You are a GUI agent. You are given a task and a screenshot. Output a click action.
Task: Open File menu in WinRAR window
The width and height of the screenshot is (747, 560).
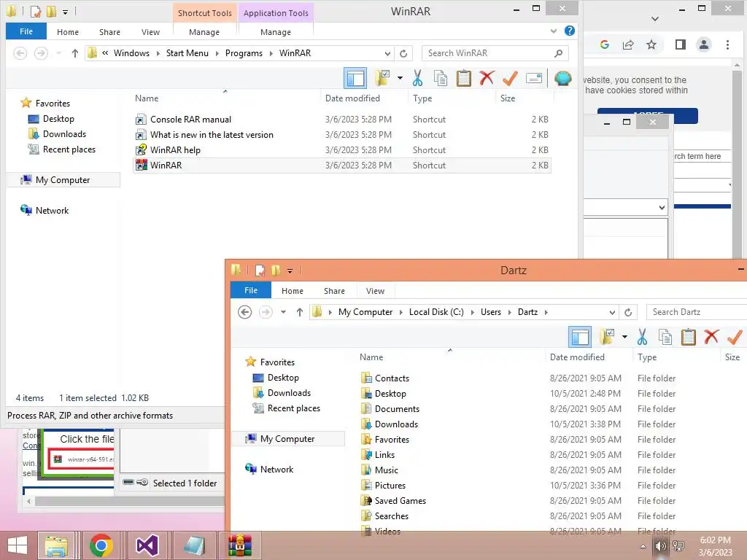(26, 31)
